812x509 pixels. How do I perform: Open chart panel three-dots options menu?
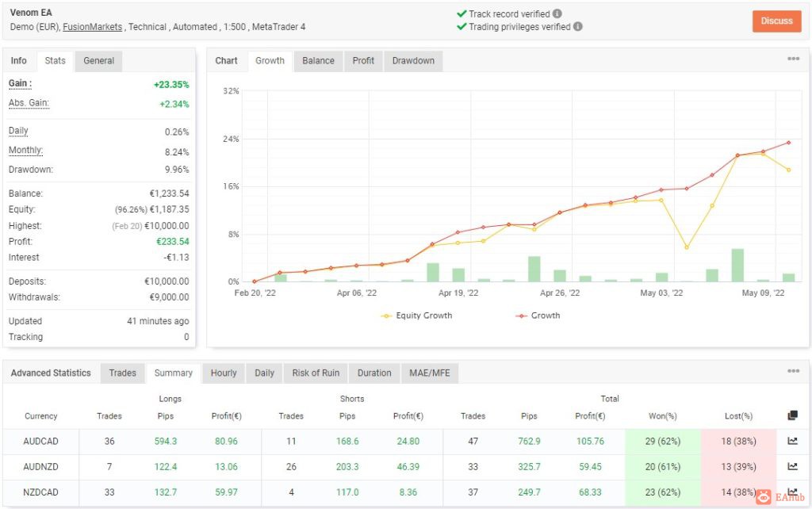(x=793, y=59)
